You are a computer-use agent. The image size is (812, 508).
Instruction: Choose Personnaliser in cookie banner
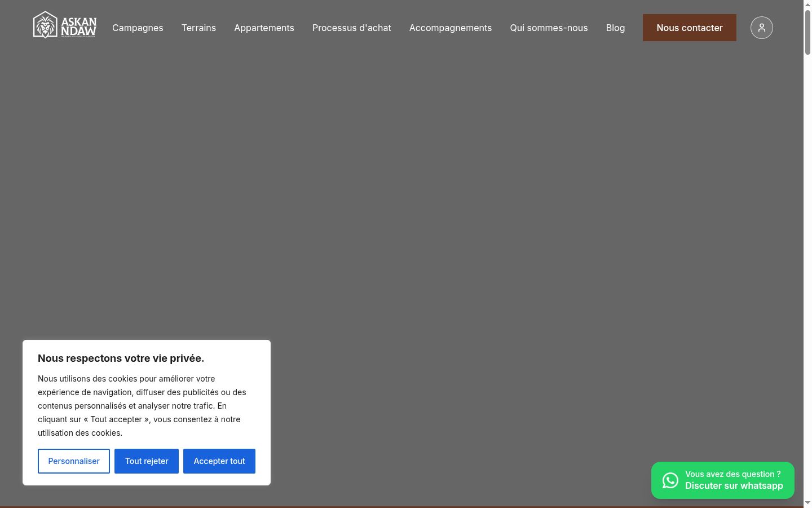[74, 461]
